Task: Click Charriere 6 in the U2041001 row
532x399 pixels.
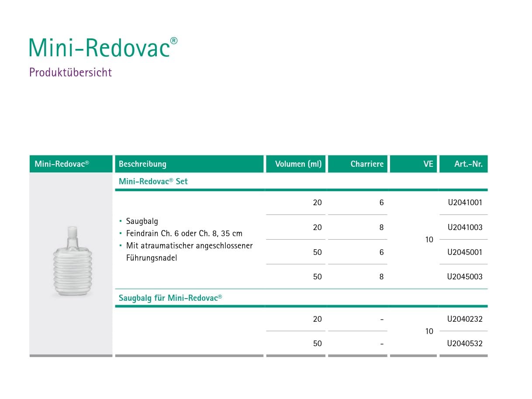Action: pos(381,203)
